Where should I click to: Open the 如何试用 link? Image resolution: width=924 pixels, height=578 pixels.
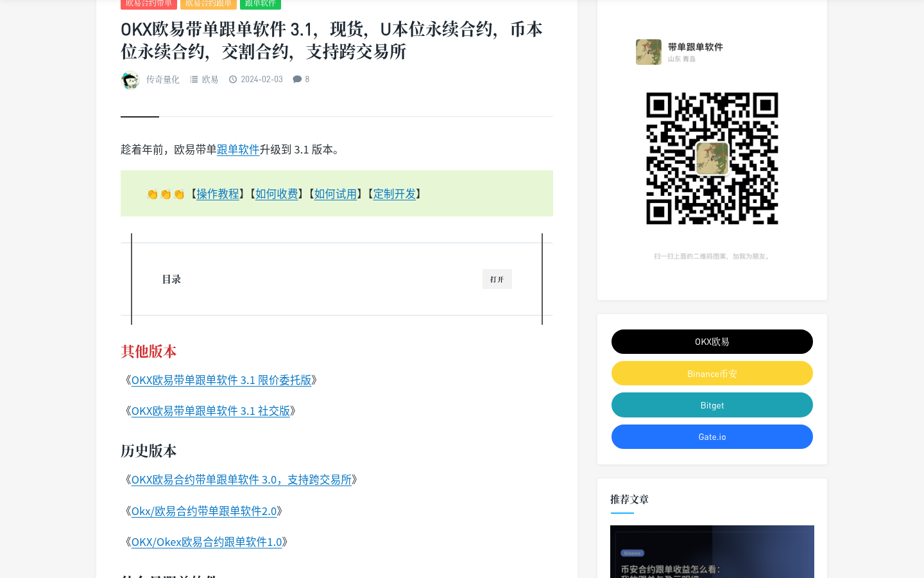336,194
